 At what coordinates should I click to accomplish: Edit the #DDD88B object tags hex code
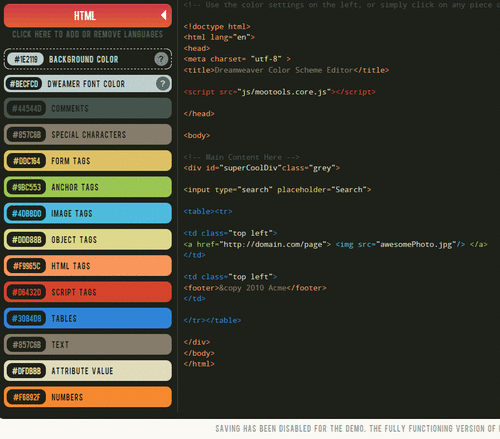[x=26, y=240]
